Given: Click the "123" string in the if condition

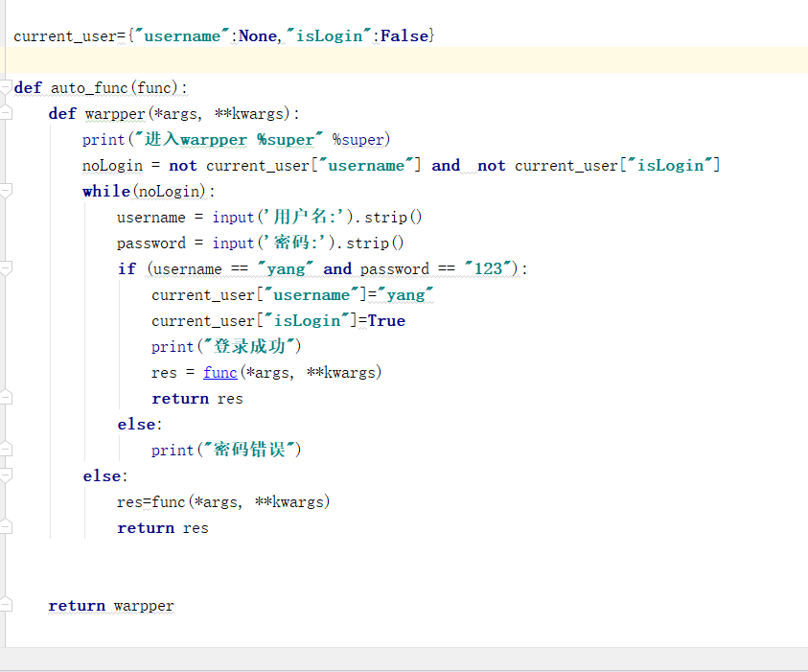Looking at the screenshot, I should point(488,268).
